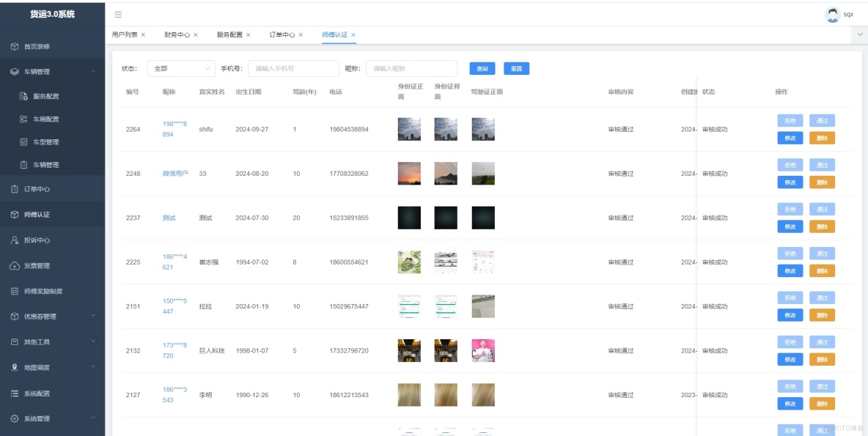The height and width of the screenshot is (436, 868).
Task: Switch to the 用户列表 tab
Action: coord(124,32)
